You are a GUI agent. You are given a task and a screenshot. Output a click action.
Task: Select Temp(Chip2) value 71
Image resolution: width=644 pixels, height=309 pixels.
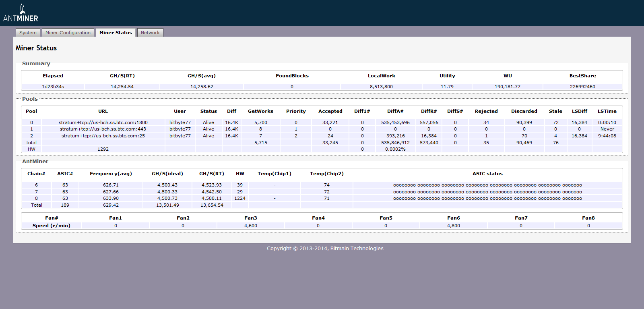[326, 198]
